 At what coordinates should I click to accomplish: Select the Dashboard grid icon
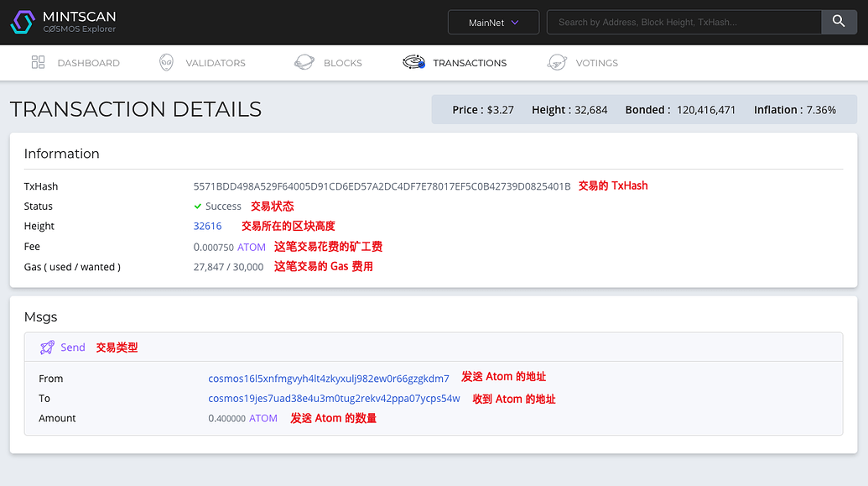click(38, 62)
